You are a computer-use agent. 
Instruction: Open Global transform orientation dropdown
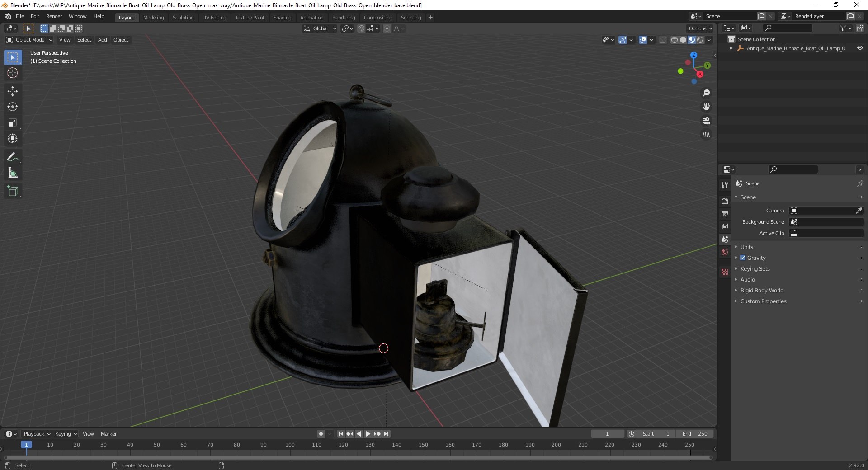tap(320, 28)
